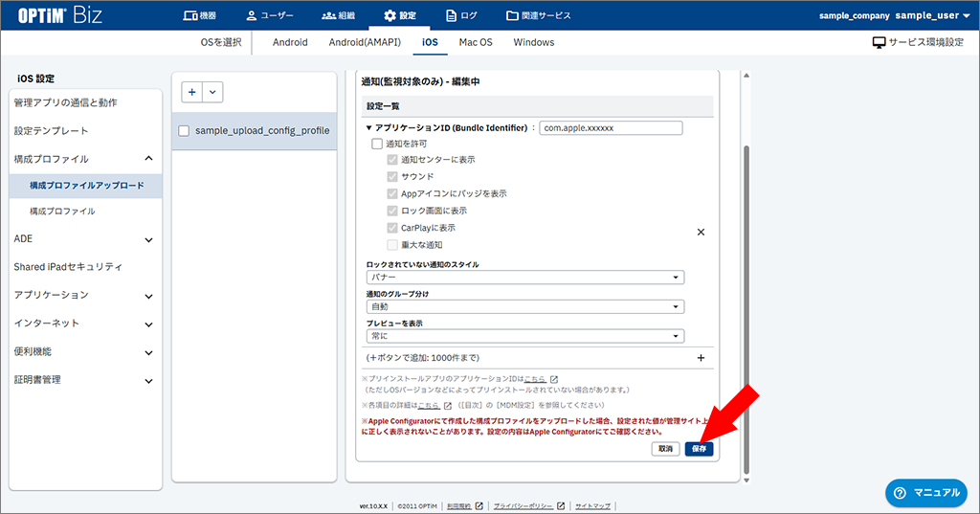The width and height of the screenshot is (980, 514).
Task: Switch to the Mac OS tab
Action: point(475,43)
